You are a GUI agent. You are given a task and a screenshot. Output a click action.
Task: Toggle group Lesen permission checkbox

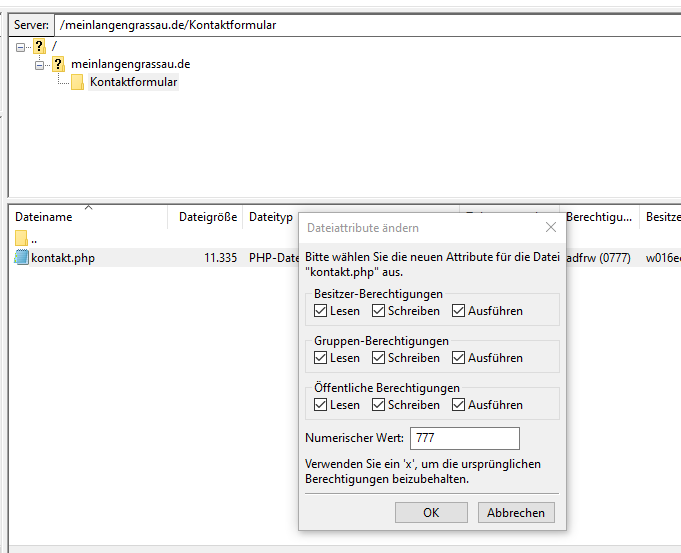321,358
